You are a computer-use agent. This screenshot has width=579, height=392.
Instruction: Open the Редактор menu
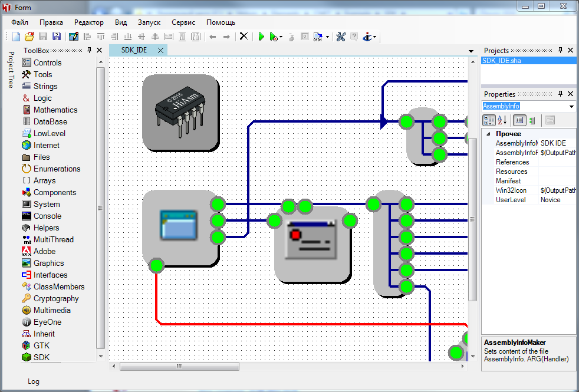[x=88, y=22]
